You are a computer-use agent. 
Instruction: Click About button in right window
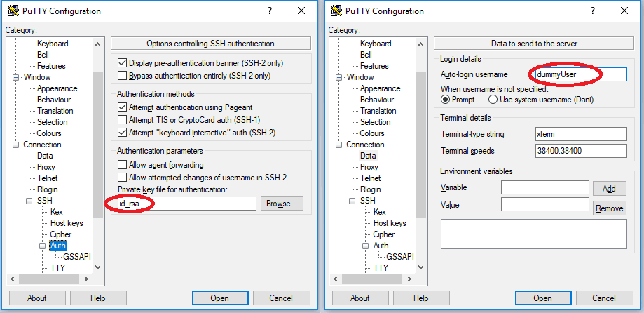pos(360,298)
